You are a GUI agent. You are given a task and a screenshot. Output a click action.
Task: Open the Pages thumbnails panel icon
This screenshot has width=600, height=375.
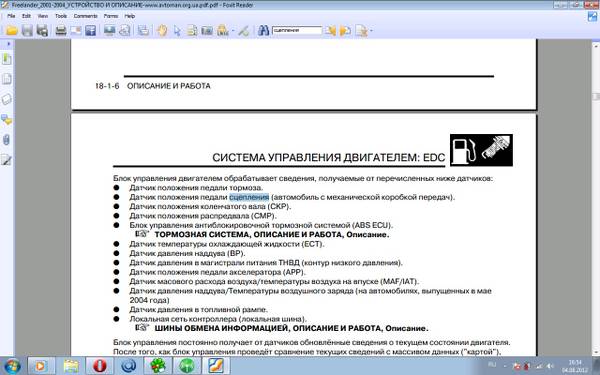click(7, 79)
